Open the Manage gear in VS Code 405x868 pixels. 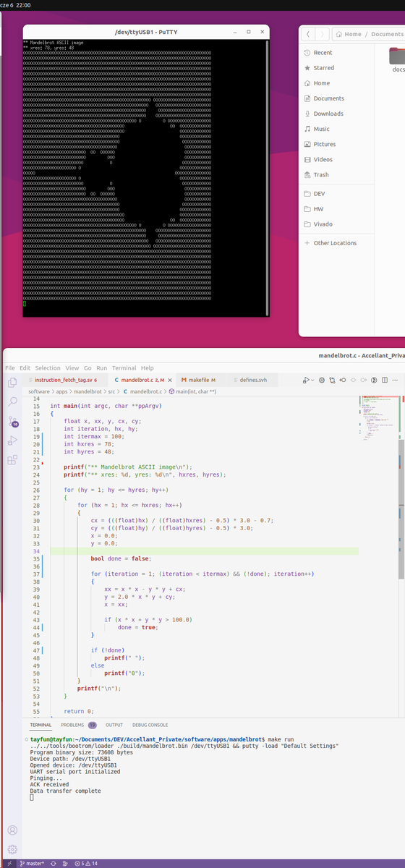click(x=12, y=848)
